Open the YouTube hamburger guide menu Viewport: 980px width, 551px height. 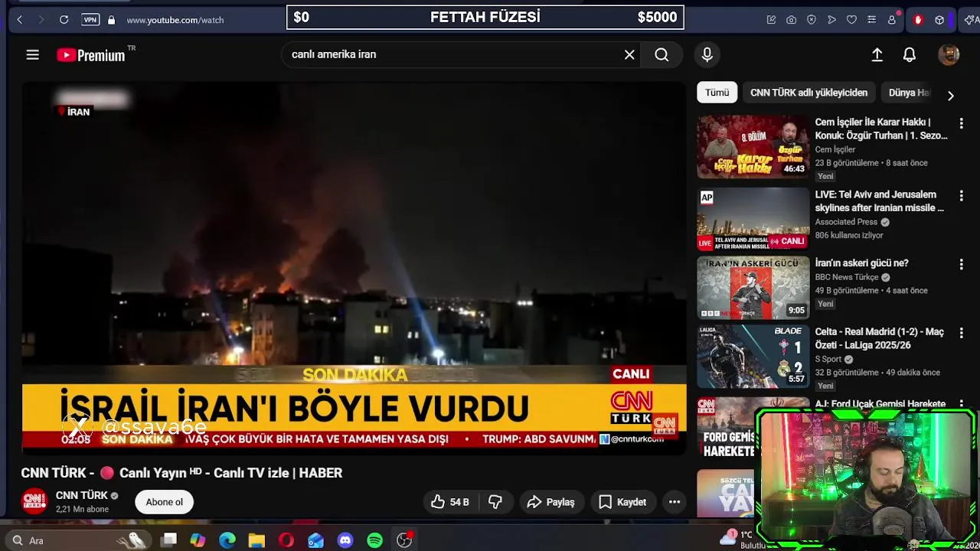pos(32,54)
